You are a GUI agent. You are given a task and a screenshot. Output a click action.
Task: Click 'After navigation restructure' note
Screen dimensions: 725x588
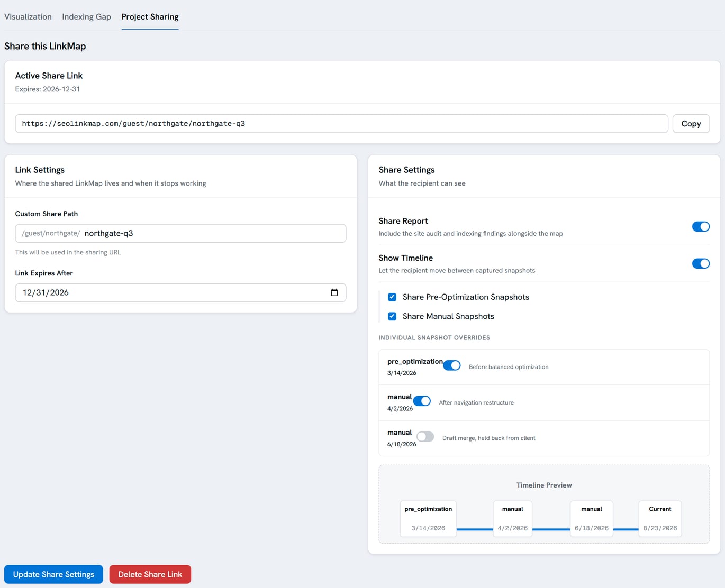[x=476, y=402]
